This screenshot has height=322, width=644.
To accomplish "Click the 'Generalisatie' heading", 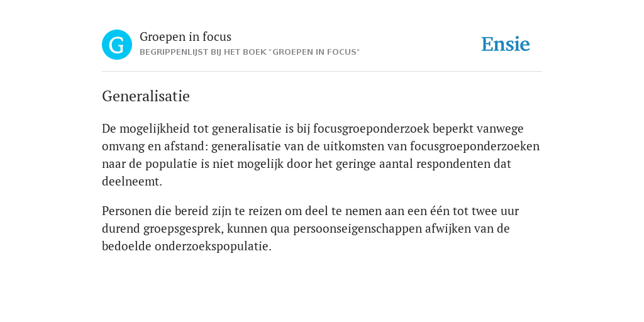I will pos(146,96).
